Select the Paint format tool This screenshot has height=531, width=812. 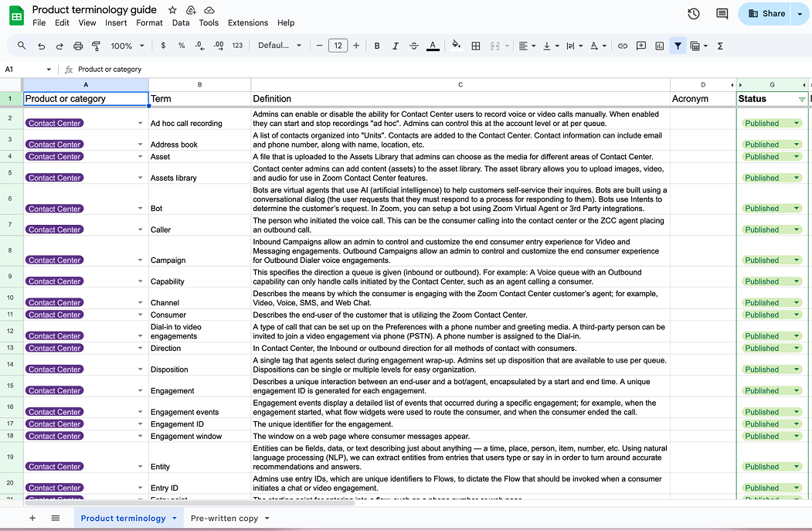tap(97, 46)
